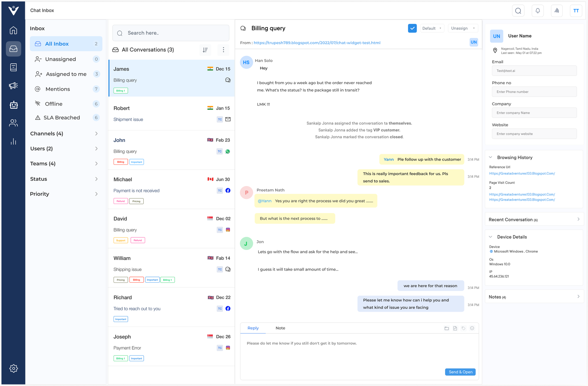Open the Mentions folder

point(66,89)
